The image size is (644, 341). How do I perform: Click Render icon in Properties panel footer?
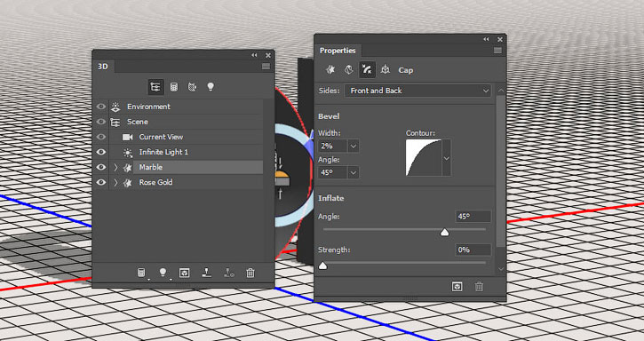(457, 286)
